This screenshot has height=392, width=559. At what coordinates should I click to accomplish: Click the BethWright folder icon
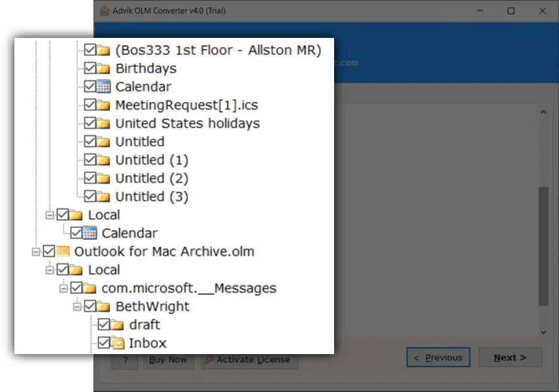click(x=103, y=306)
